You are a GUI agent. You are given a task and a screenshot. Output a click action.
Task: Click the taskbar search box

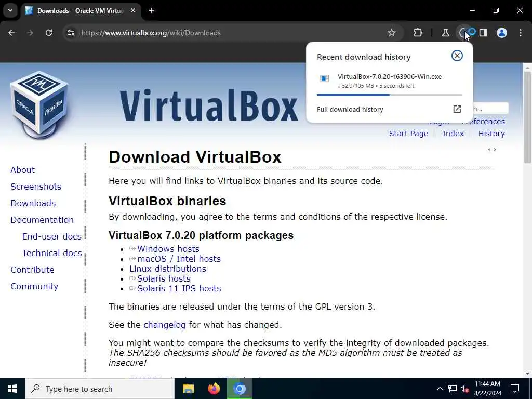tap(100, 389)
